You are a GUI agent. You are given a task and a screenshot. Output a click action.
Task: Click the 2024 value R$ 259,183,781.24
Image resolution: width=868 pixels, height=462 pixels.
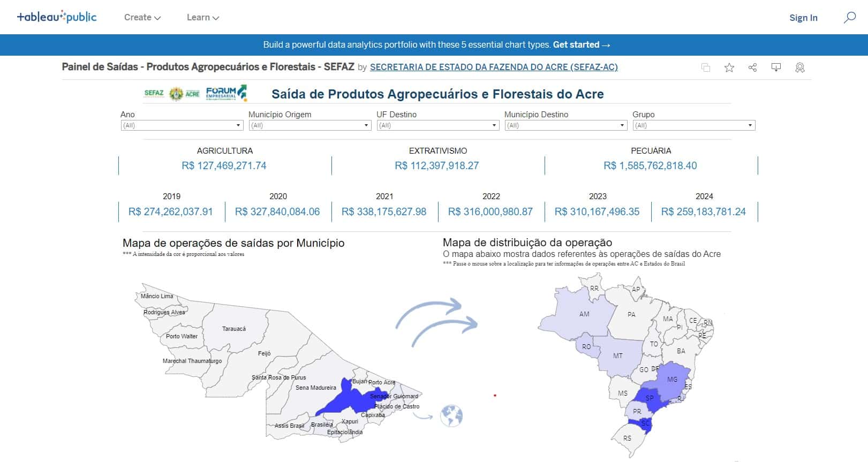(704, 212)
